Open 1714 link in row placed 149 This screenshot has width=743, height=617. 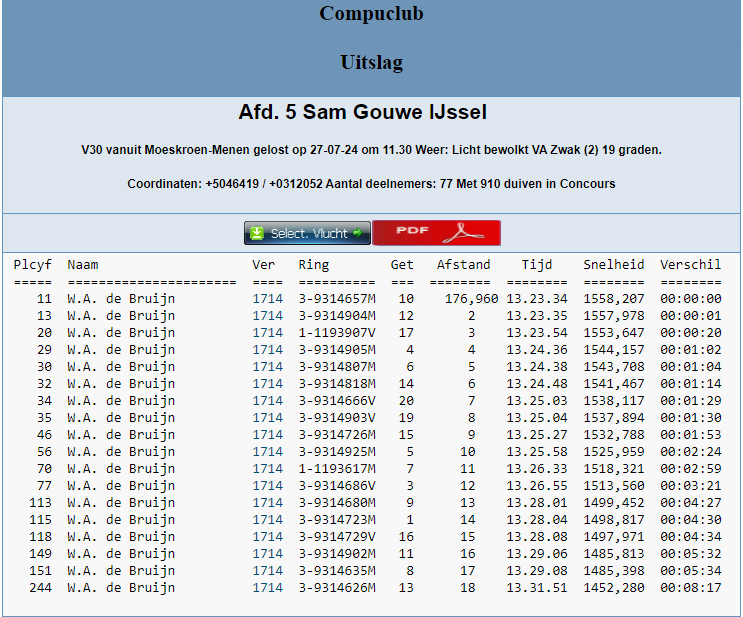point(267,553)
